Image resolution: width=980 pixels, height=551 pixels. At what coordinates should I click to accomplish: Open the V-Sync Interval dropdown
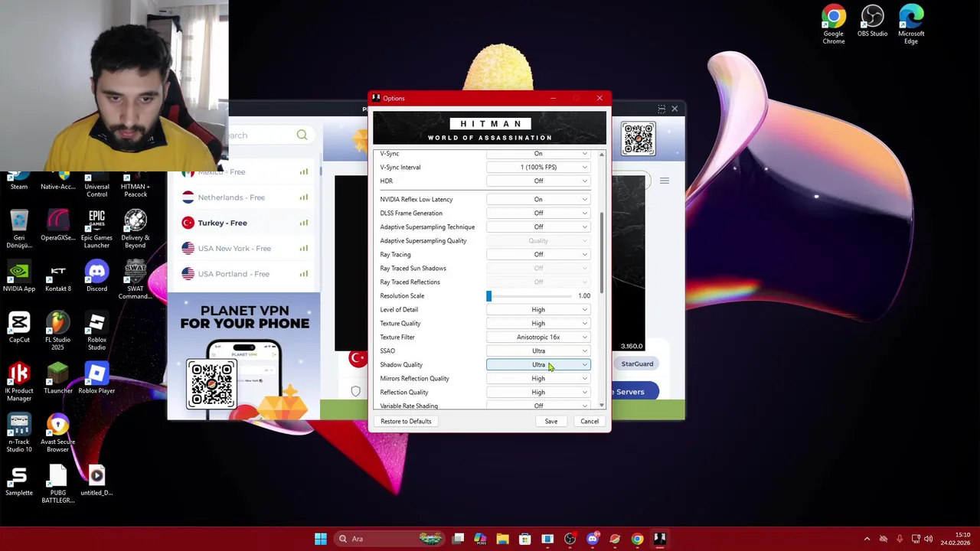pos(538,168)
